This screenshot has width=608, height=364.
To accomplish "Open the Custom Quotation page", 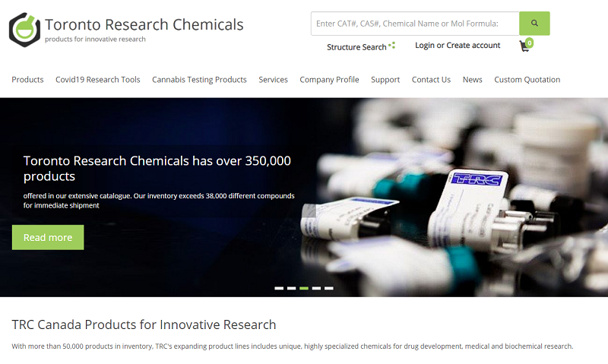I will pos(527,79).
